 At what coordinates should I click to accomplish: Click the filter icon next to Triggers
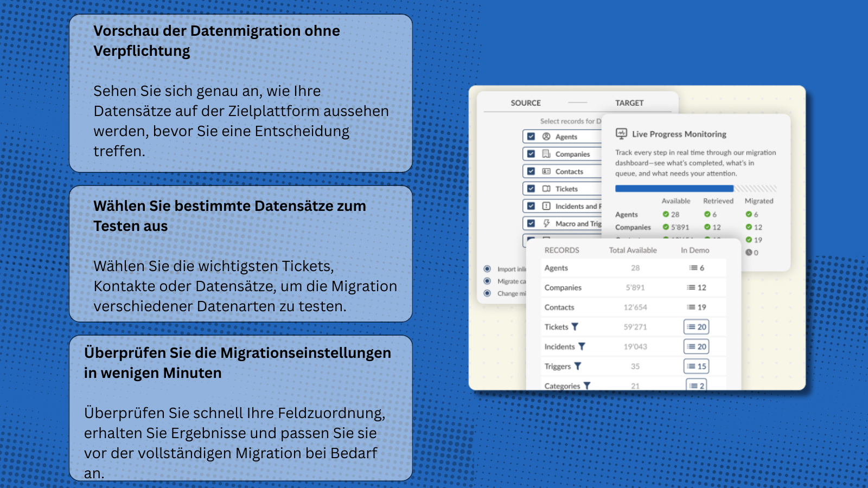[578, 367]
